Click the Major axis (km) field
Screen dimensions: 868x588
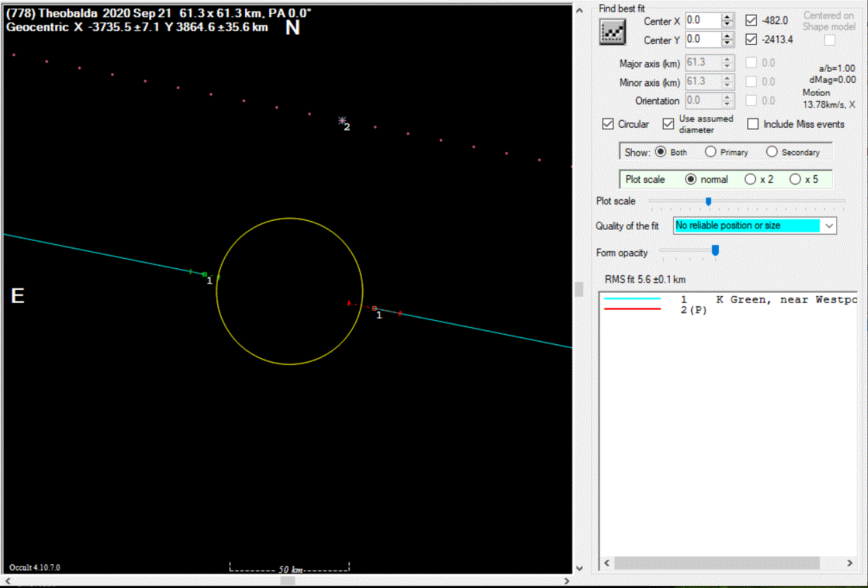tap(703, 63)
